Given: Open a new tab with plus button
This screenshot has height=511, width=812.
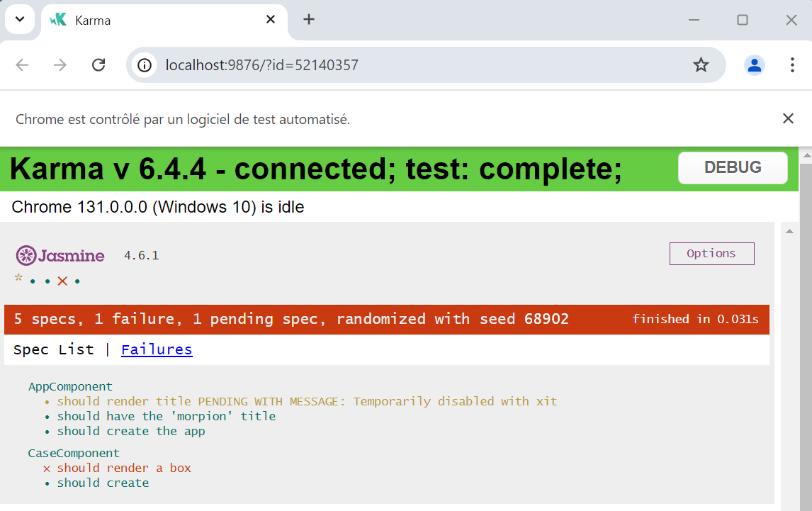Looking at the screenshot, I should pyautogui.click(x=309, y=20).
